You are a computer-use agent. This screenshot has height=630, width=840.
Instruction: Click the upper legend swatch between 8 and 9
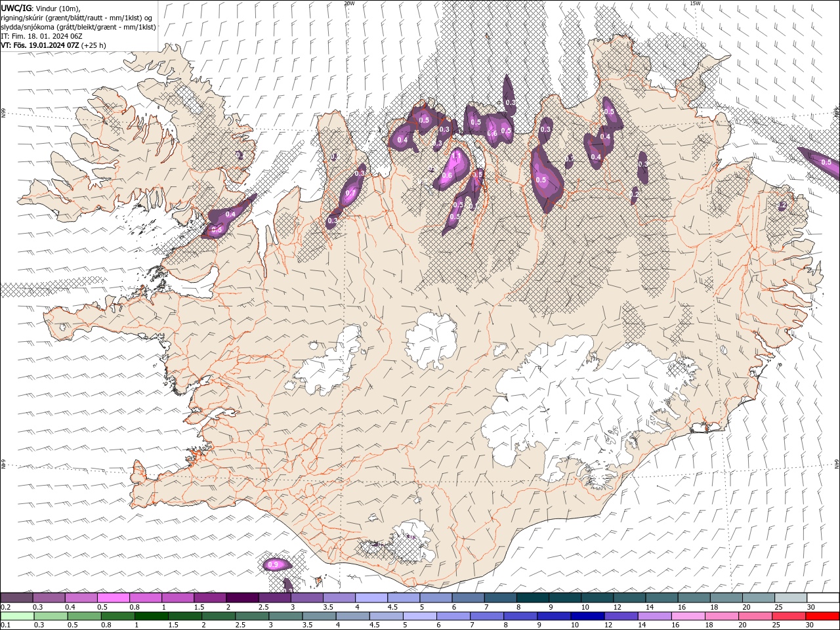click(532, 598)
